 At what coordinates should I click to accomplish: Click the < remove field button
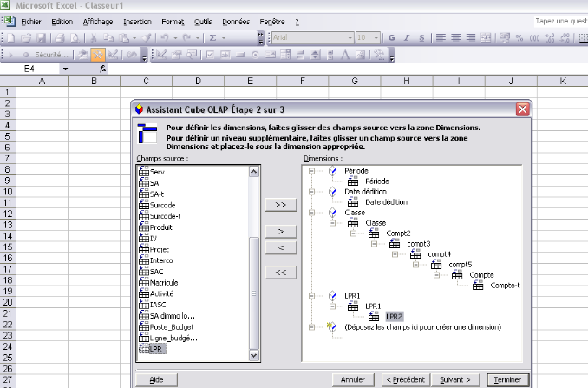click(x=280, y=247)
